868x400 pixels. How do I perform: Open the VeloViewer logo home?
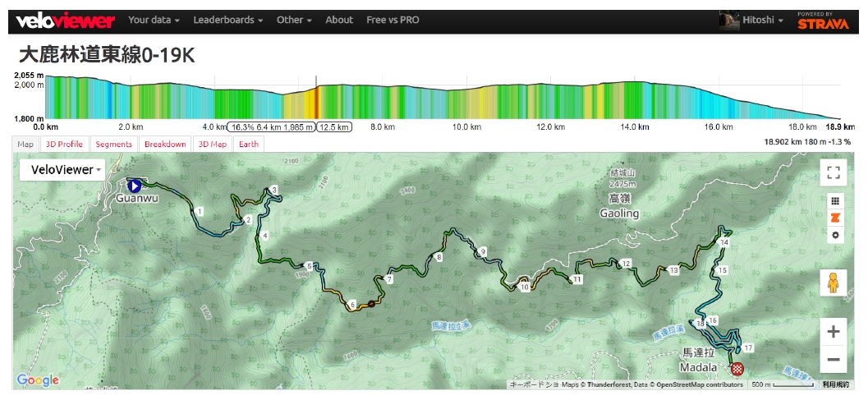[66, 21]
